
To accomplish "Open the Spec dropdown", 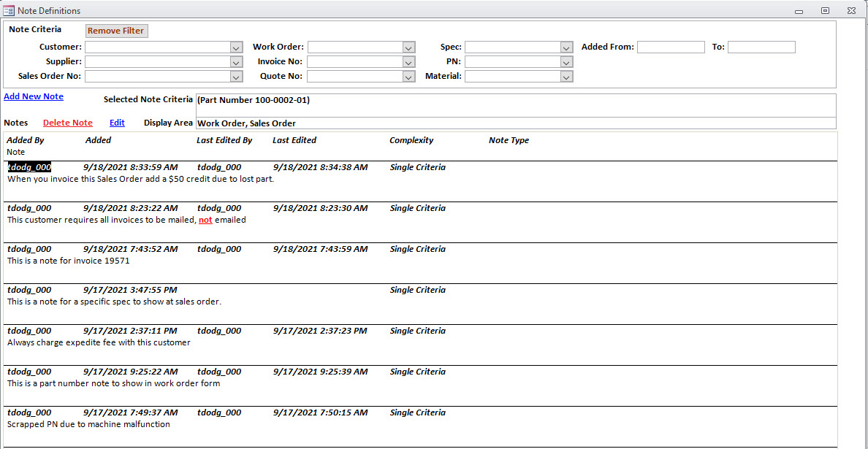I will click(567, 47).
